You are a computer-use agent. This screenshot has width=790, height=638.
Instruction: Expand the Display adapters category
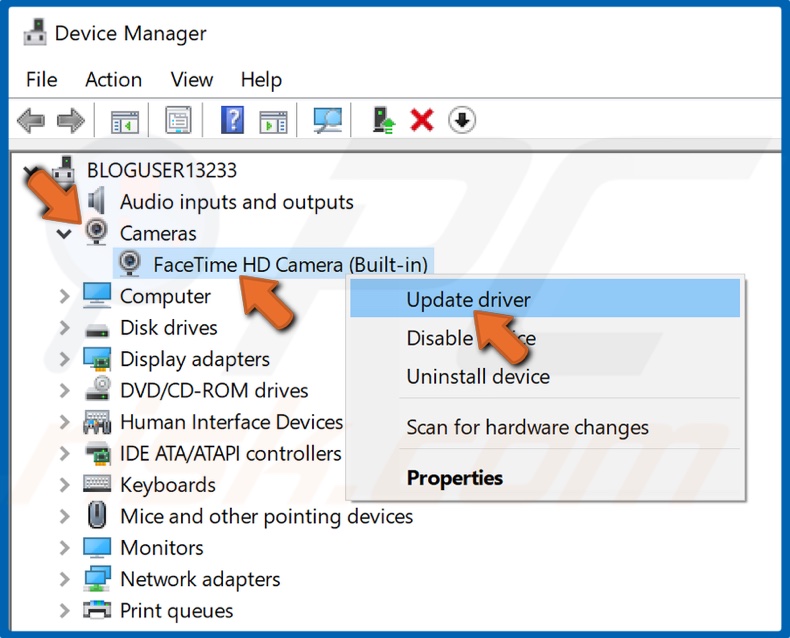pyautogui.click(x=64, y=359)
